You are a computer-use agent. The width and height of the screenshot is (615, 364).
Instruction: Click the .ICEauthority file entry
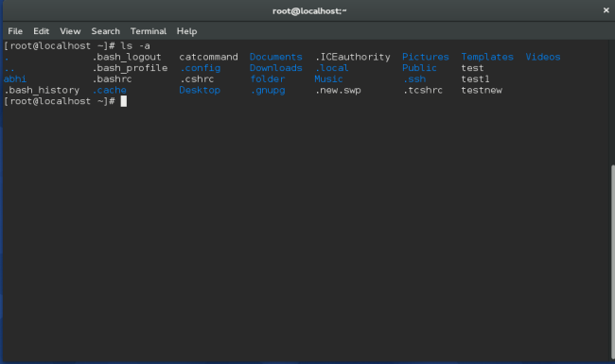pyautogui.click(x=353, y=57)
